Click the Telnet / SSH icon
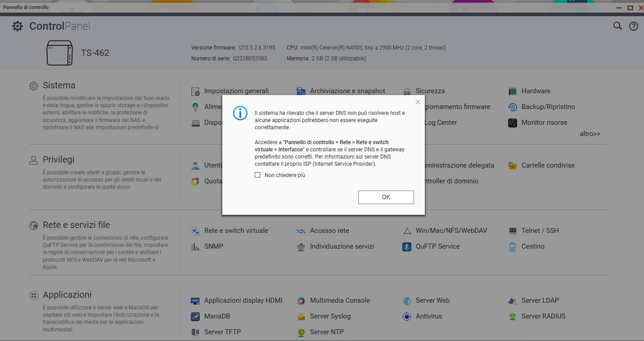The width and height of the screenshot is (644, 341). pos(513,231)
